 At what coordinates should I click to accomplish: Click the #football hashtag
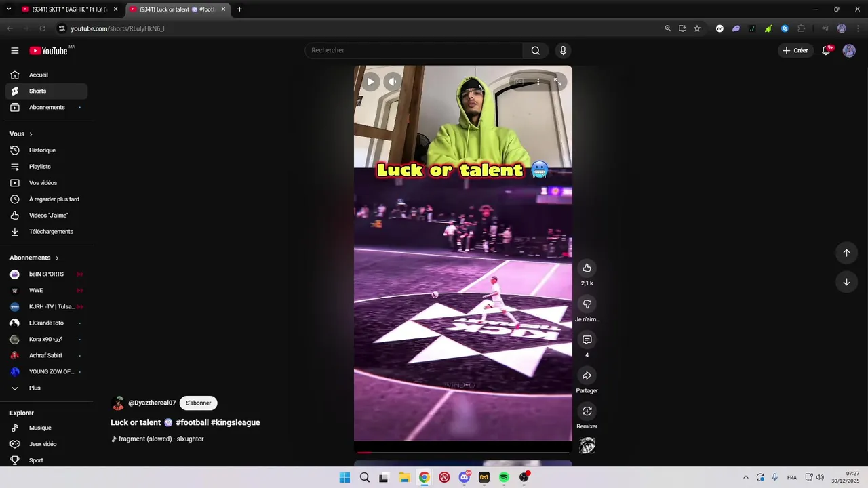[193, 422]
